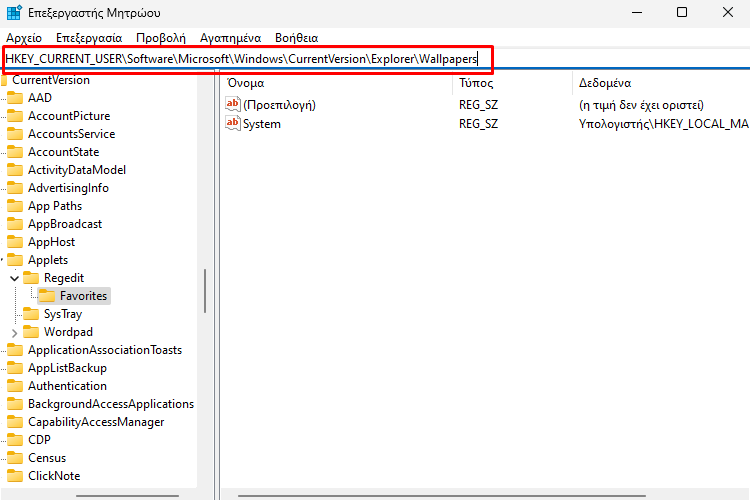The height and width of the screenshot is (500, 750).
Task: Select the Favorites key label
Action: pos(83,296)
